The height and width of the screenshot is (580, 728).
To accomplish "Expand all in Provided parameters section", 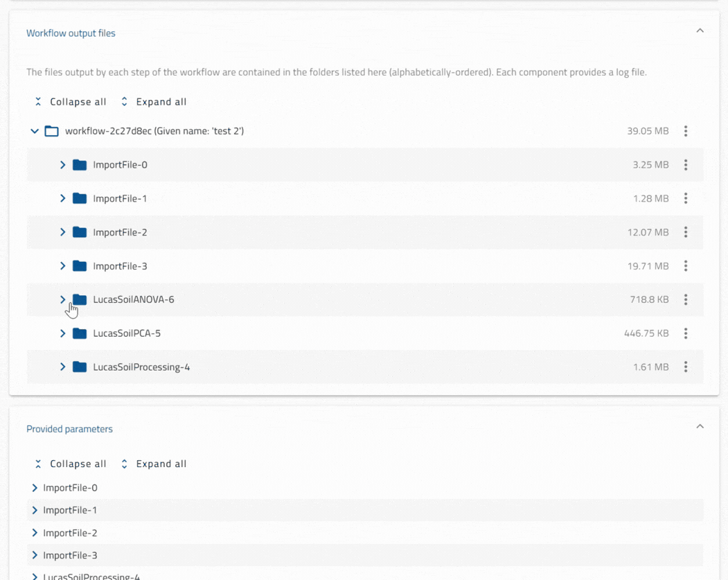I will [154, 464].
